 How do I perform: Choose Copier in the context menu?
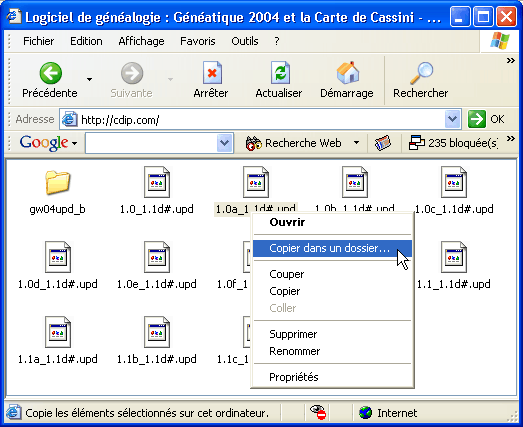coord(333,291)
